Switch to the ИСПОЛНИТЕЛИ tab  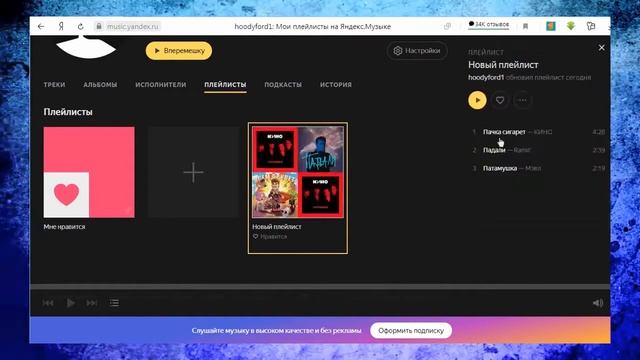[x=161, y=84]
